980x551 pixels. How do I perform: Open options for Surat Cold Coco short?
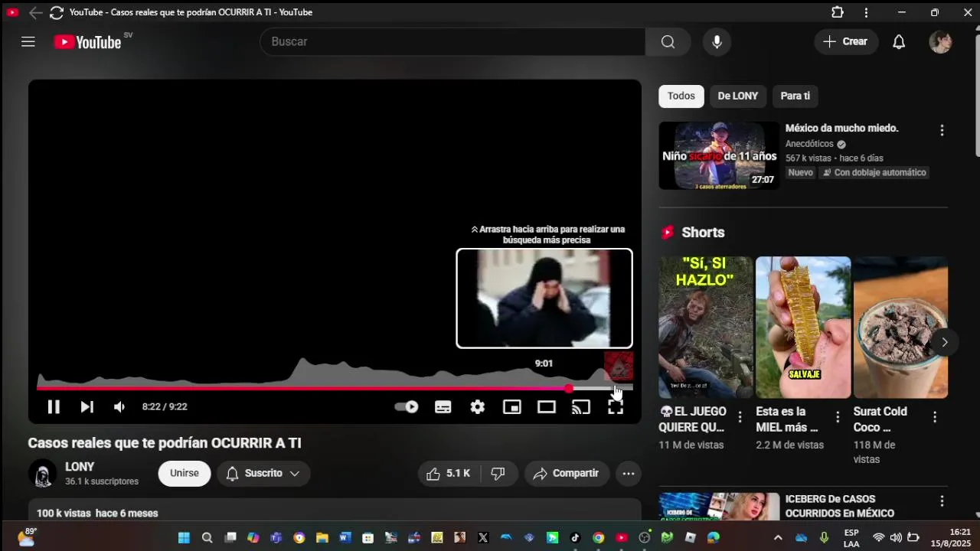pyautogui.click(x=935, y=417)
